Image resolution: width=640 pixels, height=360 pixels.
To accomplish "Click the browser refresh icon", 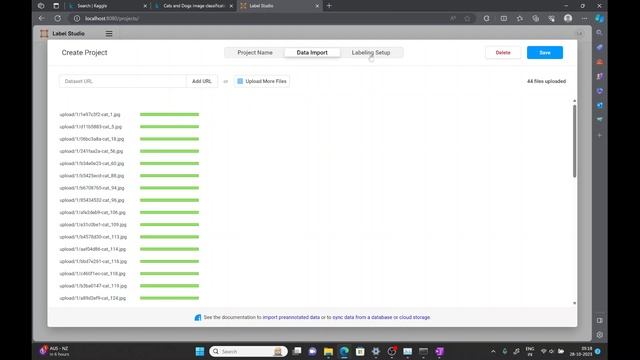I will coord(58,18).
